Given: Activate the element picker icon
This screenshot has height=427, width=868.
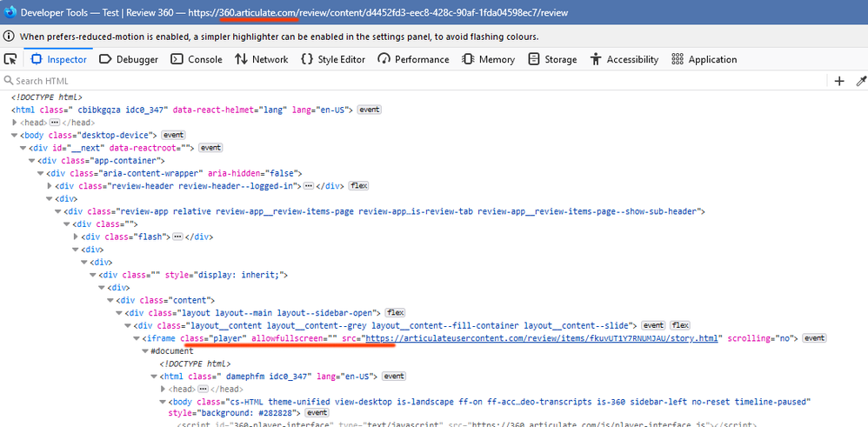Looking at the screenshot, I should pos(10,59).
